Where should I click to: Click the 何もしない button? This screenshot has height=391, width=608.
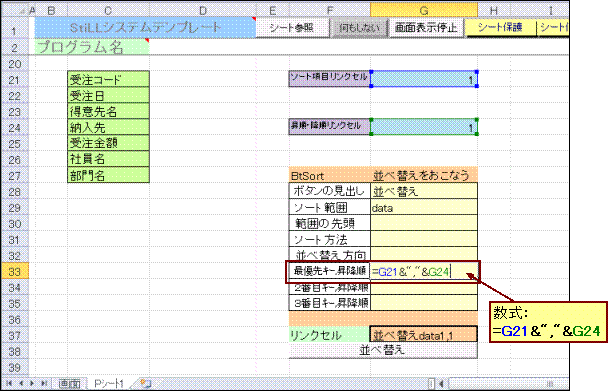(x=359, y=28)
